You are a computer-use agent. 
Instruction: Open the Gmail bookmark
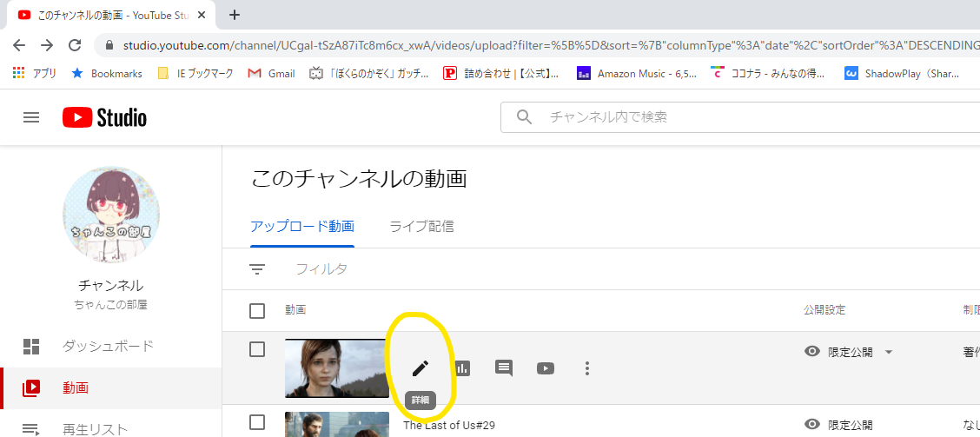click(x=271, y=73)
